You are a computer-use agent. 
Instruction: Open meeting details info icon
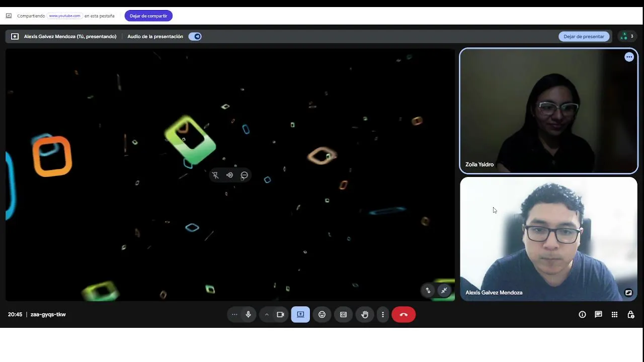[582, 314]
